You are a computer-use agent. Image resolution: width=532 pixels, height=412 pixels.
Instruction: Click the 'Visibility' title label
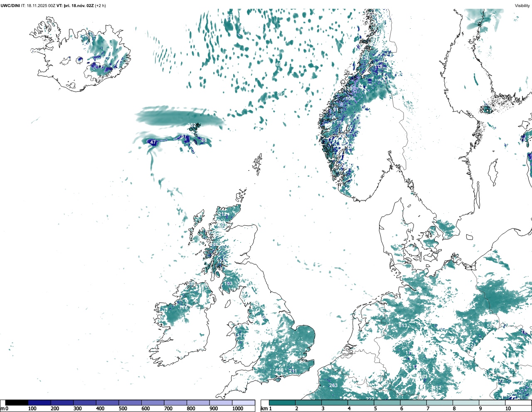pos(522,6)
